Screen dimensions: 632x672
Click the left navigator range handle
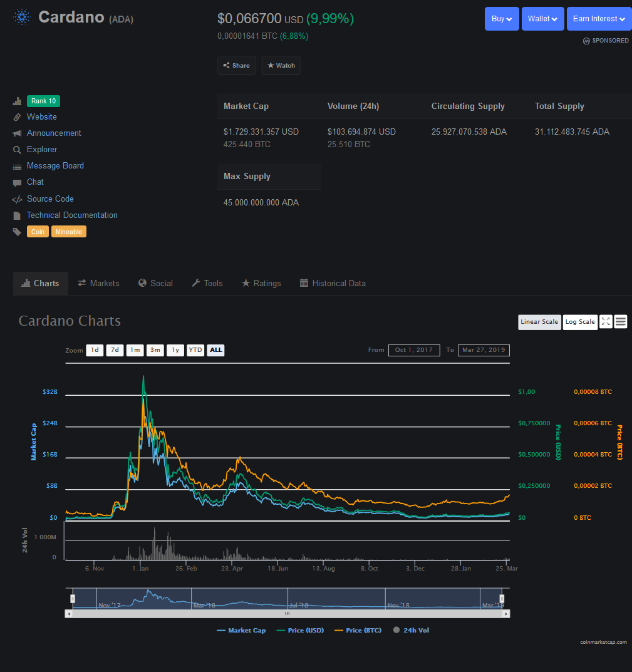point(73,599)
